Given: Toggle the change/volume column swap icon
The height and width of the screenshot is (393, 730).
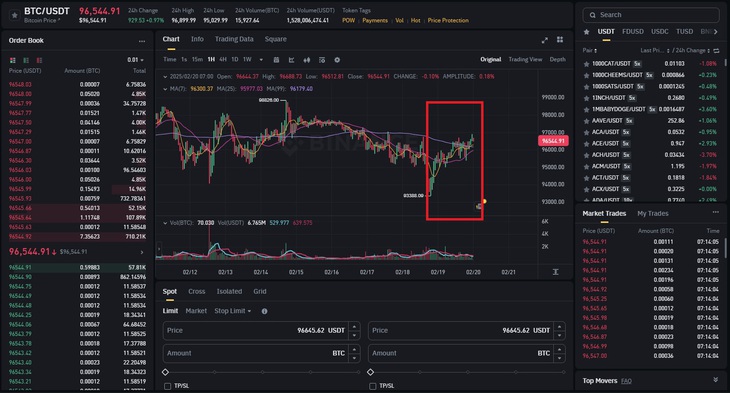Looking at the screenshot, I should click(716, 50).
